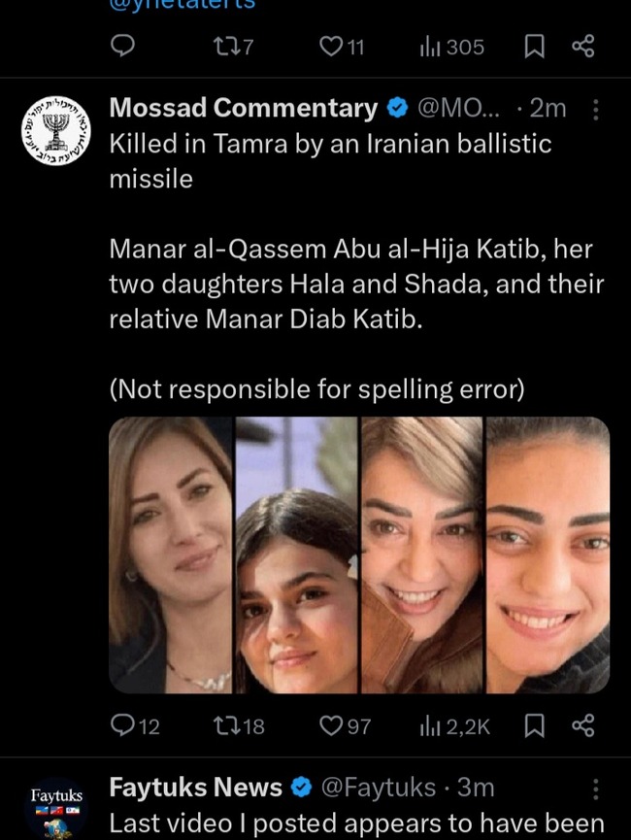Share the top tweet
This screenshot has width=631, height=840.
tap(582, 47)
